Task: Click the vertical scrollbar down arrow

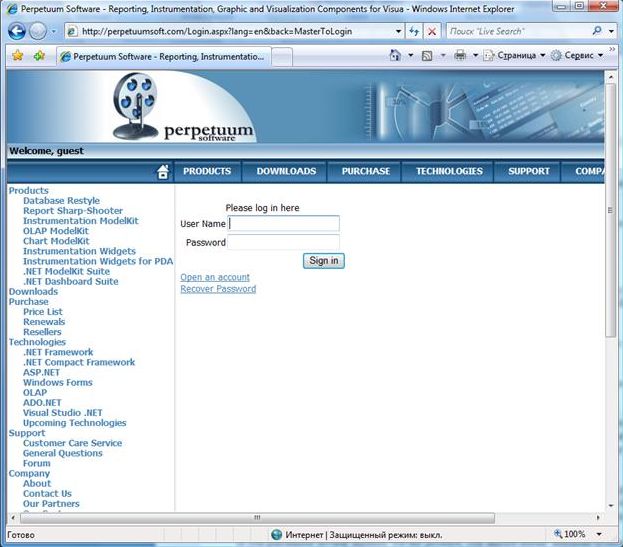Action: 611,506
